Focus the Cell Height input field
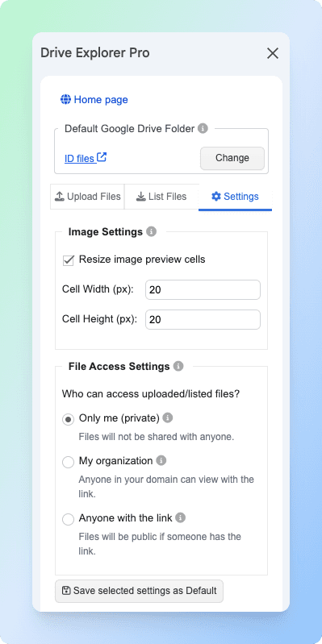The height and width of the screenshot is (644, 322). tap(203, 319)
